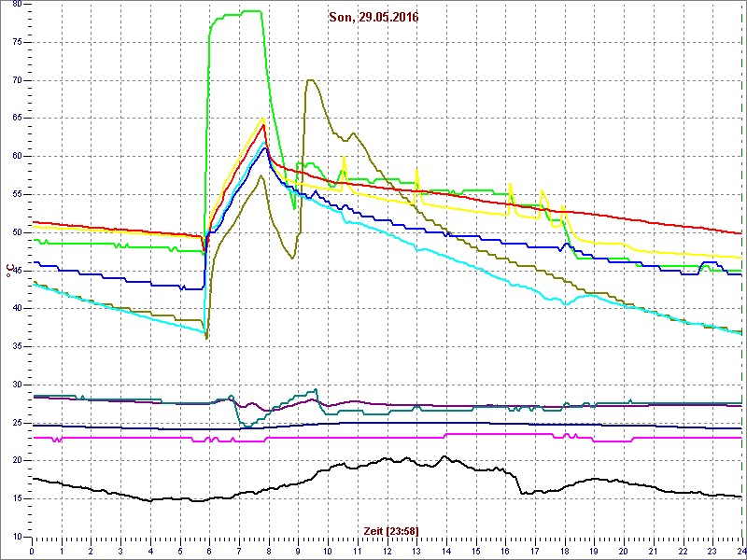Viewport: 747px width, 560px height.
Task: Click hour 4 on the time axis
Action: [x=150, y=550]
